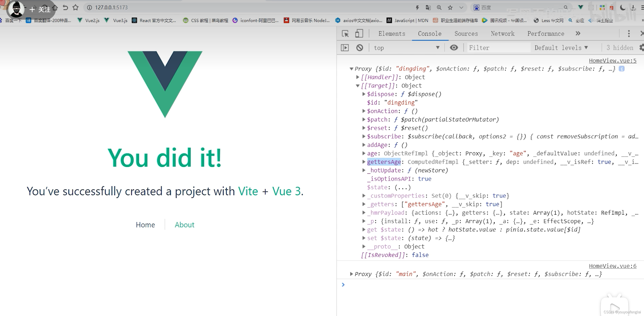Click the star icon beside zoom magnifier
644x316 pixels.
click(450, 8)
